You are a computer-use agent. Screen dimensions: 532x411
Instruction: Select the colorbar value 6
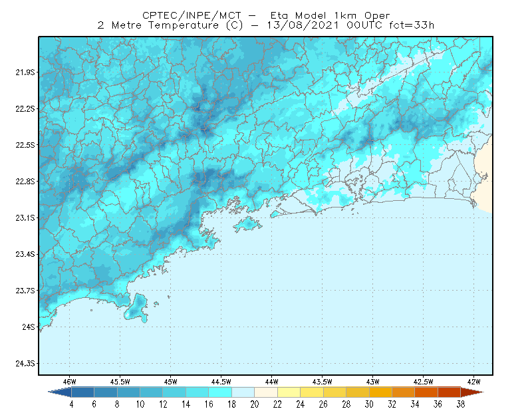point(94,404)
